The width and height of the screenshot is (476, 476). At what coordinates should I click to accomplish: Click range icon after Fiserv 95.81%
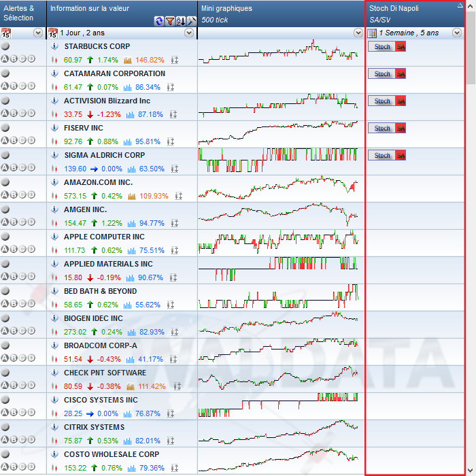171,141
